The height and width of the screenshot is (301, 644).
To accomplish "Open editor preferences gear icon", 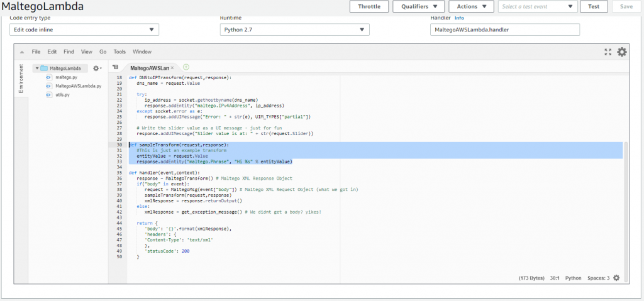I will (622, 52).
